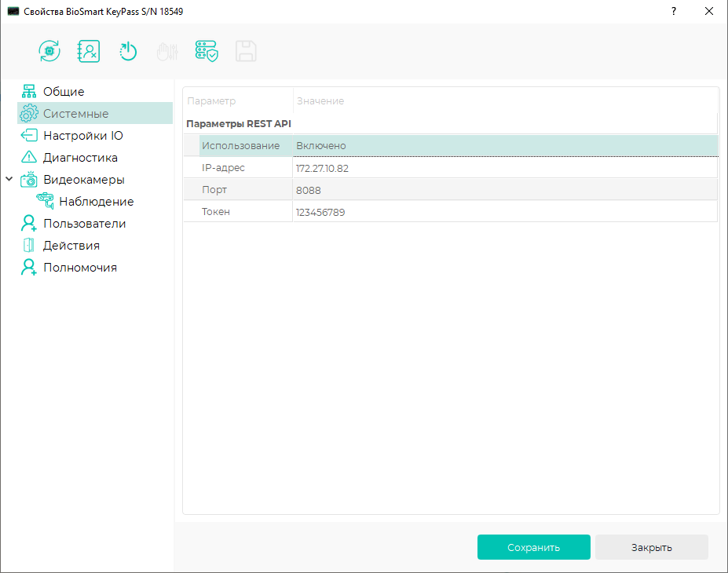
Task: Open the Настройки IO section
Action: pos(83,136)
